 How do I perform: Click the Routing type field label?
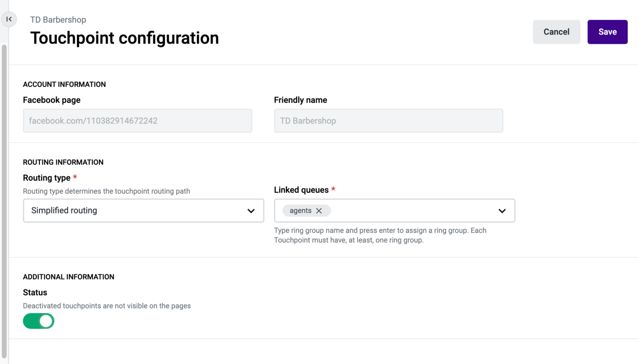[47, 178]
